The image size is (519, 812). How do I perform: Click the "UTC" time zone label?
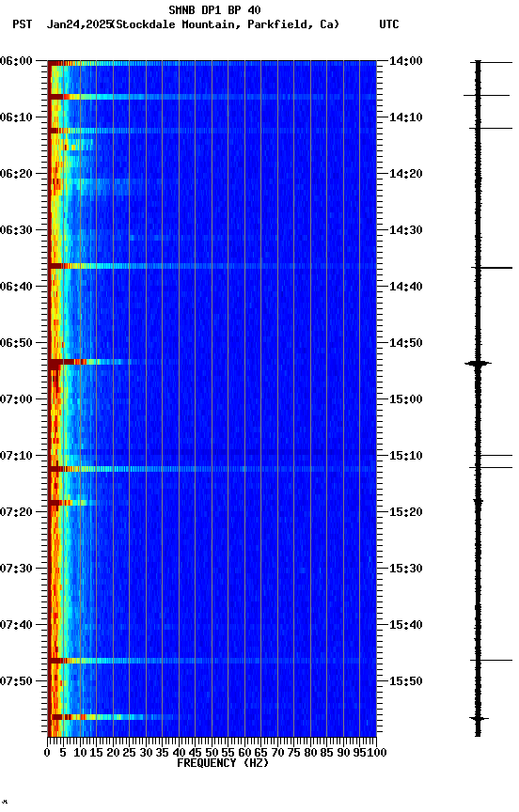coord(389,24)
